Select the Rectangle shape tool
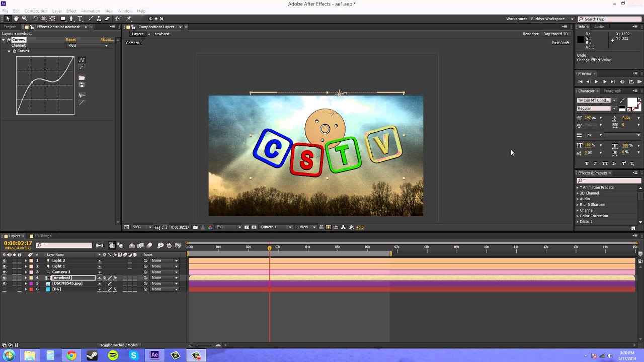The width and height of the screenshot is (644, 362). [63, 19]
